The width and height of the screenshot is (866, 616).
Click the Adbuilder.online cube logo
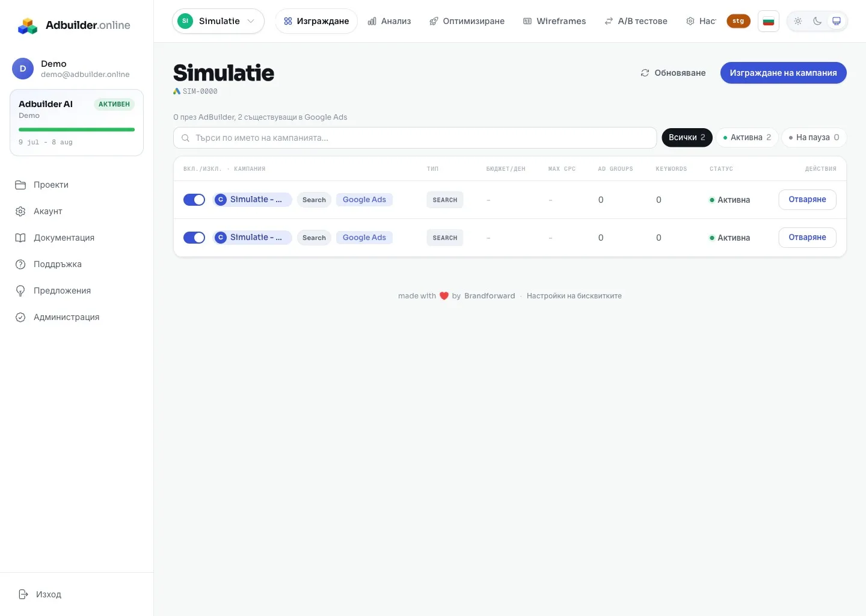click(28, 25)
